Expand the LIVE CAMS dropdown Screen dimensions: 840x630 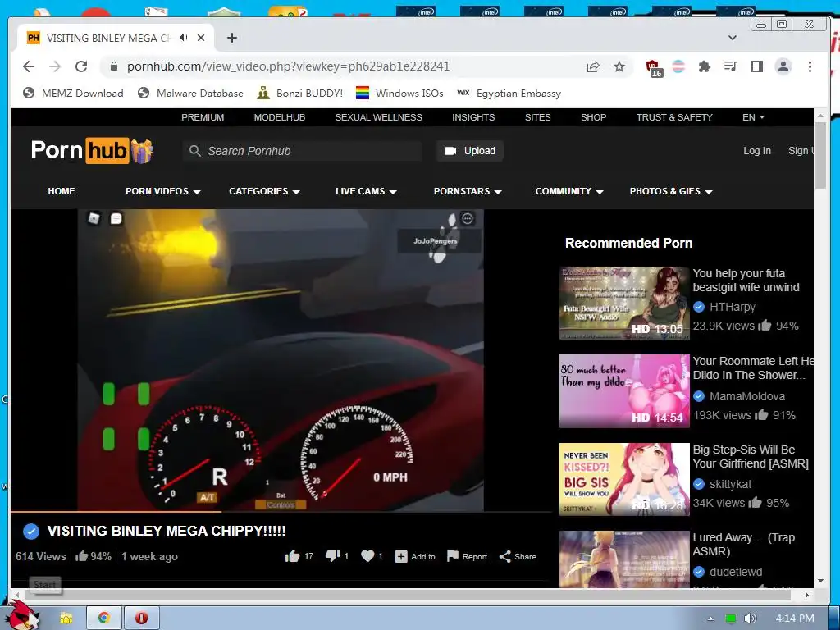(x=366, y=191)
